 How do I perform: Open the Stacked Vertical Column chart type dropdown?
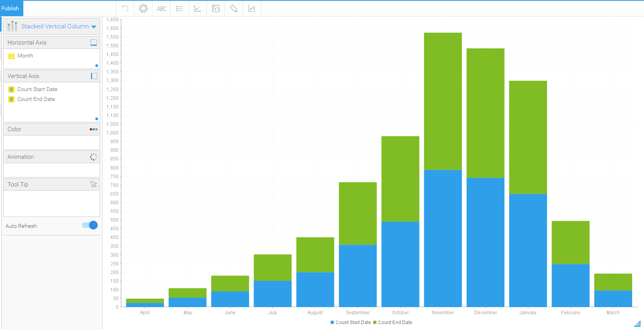[52, 26]
